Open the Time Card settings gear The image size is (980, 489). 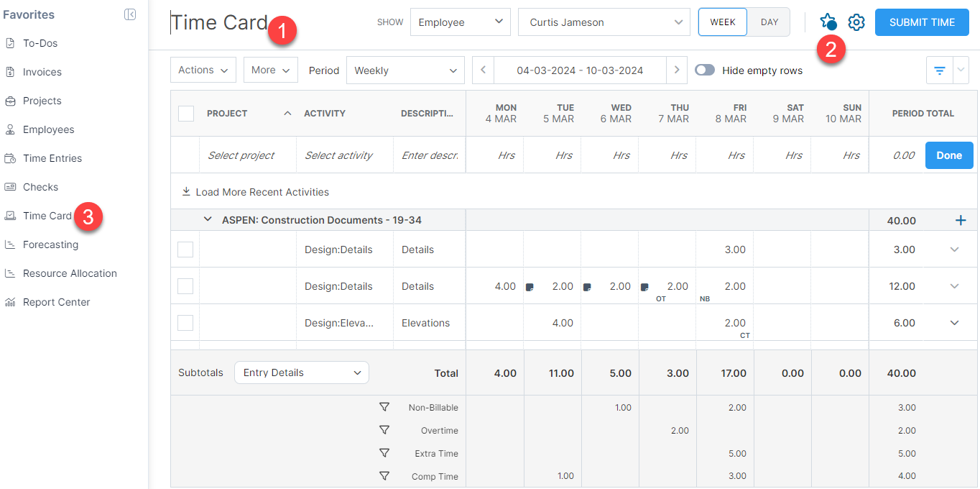pyautogui.click(x=856, y=22)
